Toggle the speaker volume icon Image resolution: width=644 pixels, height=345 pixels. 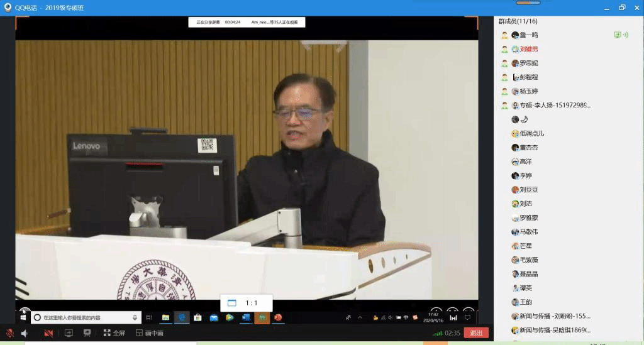25,333
